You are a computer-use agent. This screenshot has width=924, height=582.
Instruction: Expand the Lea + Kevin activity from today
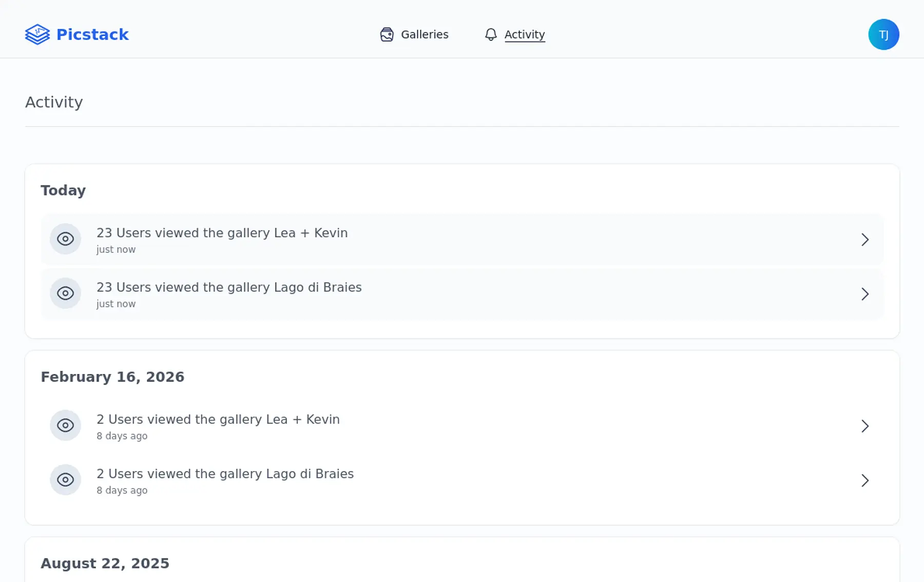tap(865, 239)
